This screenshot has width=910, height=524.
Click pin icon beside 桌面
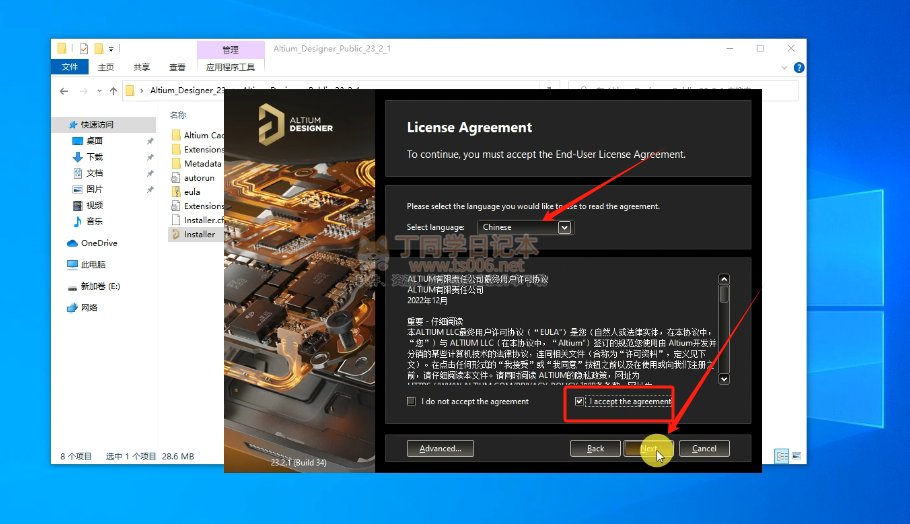coord(150,141)
